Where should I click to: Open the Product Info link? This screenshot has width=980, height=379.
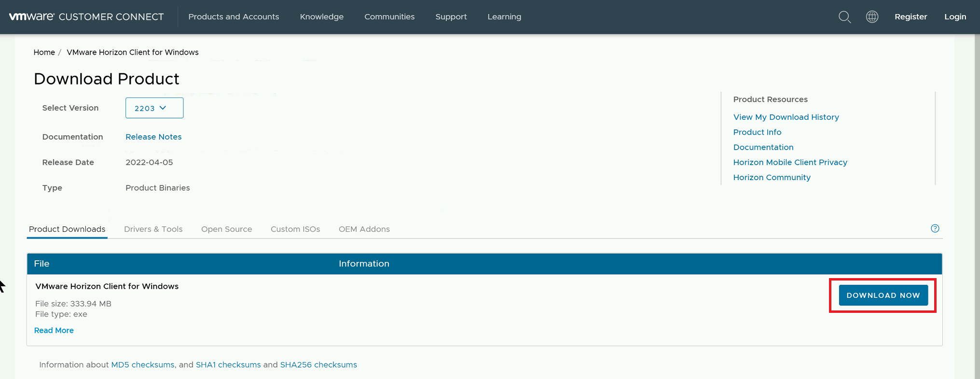point(757,132)
